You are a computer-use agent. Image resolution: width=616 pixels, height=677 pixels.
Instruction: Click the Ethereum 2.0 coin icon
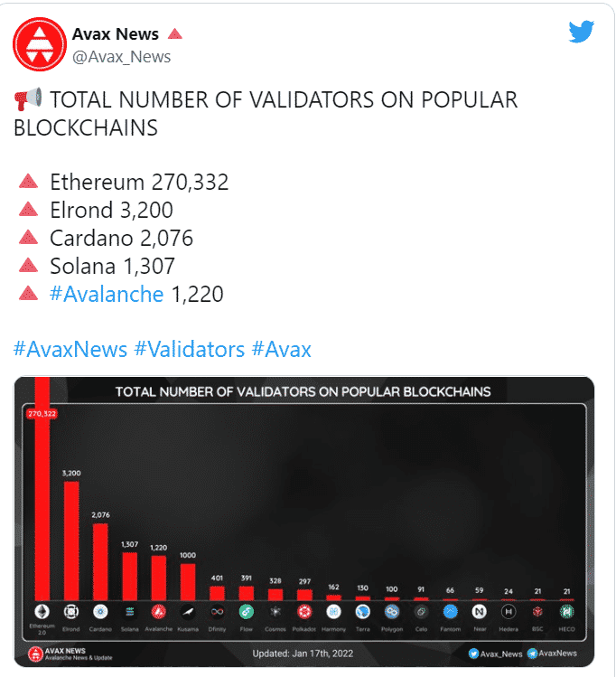pos(42,611)
